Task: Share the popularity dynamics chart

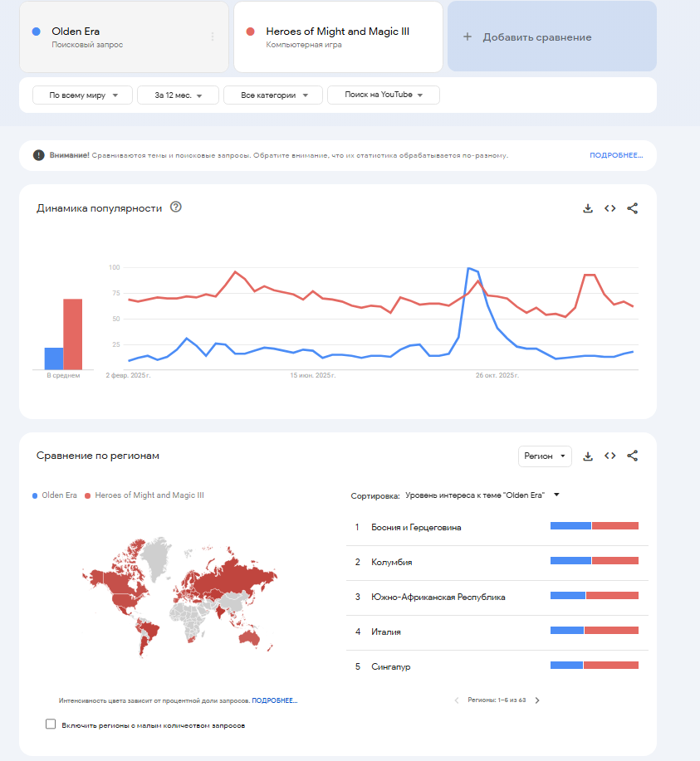Action: pos(632,208)
